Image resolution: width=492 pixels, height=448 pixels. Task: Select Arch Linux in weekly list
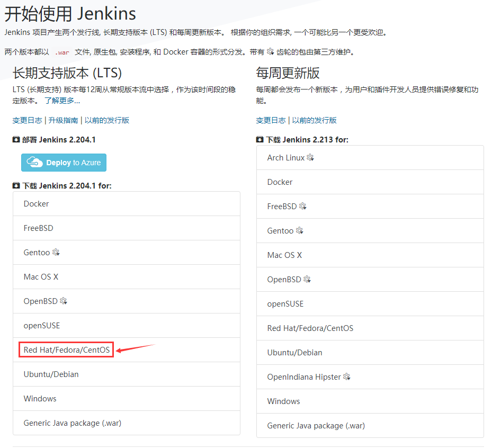[x=370, y=158]
